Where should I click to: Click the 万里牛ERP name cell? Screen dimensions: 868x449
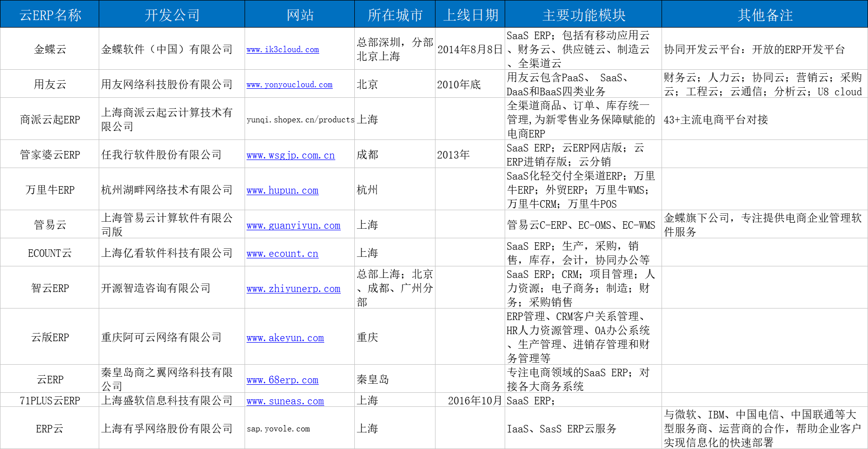(50, 189)
